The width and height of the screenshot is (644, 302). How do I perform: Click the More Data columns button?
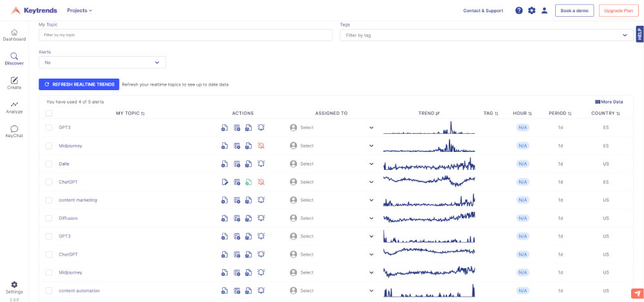tap(609, 102)
